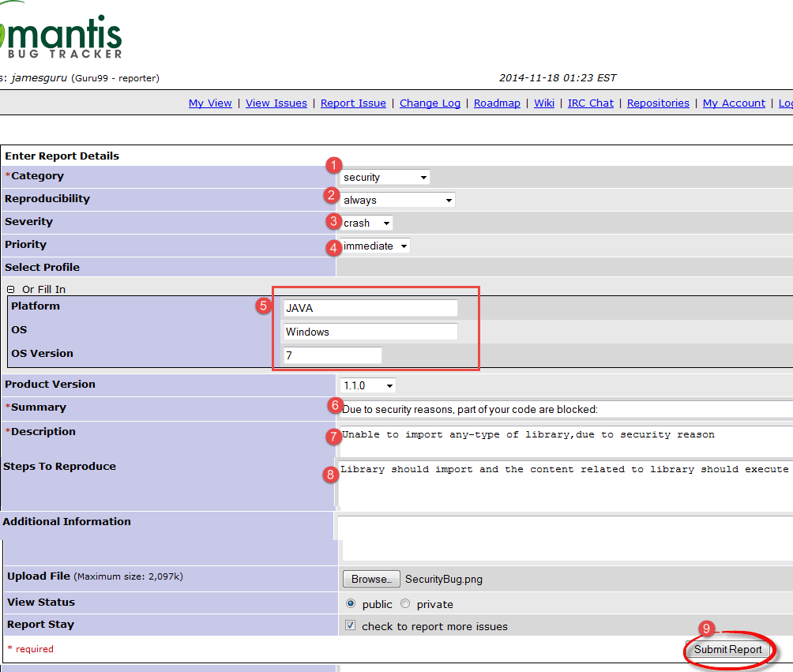Focus the OS Version input field
The width and height of the screenshot is (793, 672).
[332, 355]
